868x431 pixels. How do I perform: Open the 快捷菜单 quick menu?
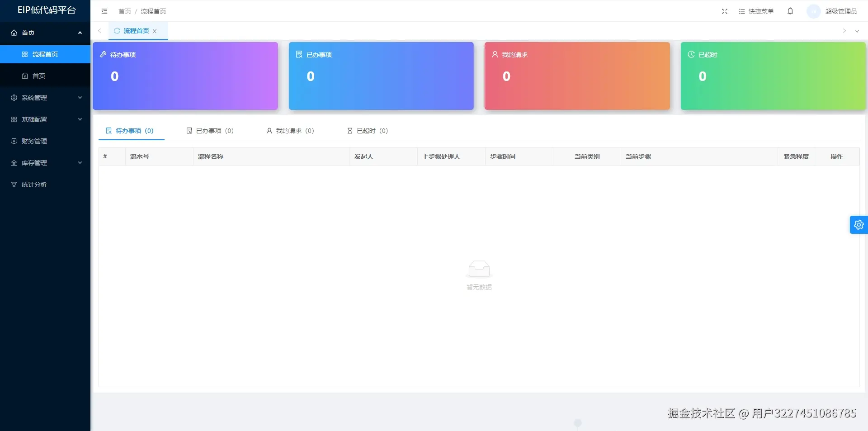[x=756, y=11]
